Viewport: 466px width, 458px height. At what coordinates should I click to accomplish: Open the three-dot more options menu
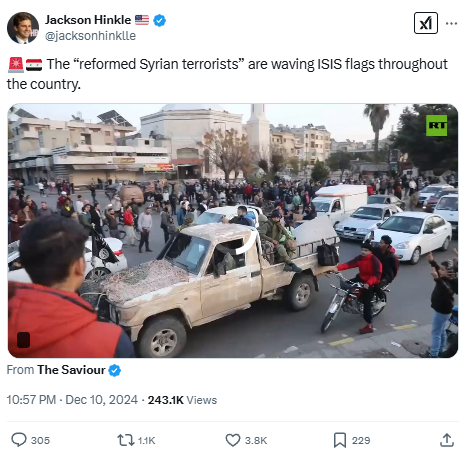[451, 23]
